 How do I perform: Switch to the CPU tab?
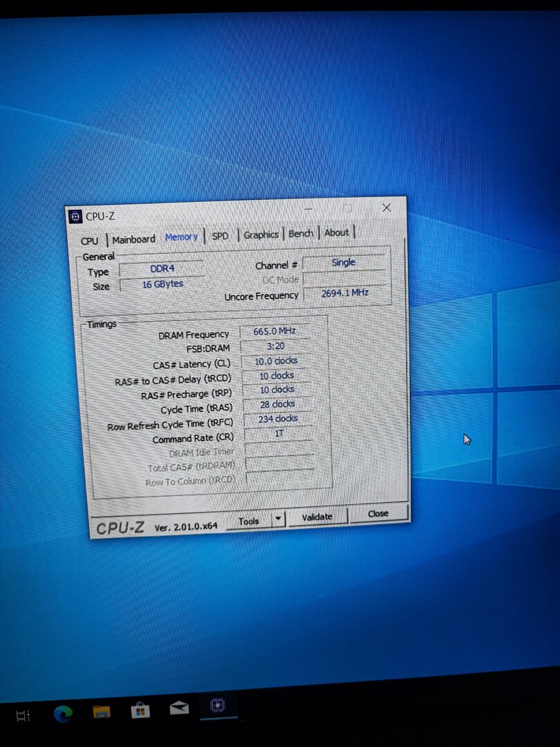[x=89, y=241]
